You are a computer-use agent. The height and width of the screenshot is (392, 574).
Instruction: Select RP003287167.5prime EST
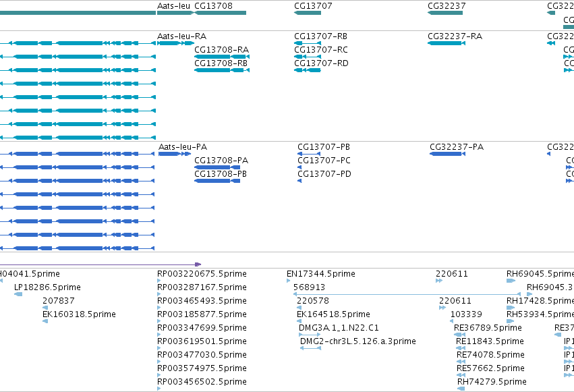[202, 287]
